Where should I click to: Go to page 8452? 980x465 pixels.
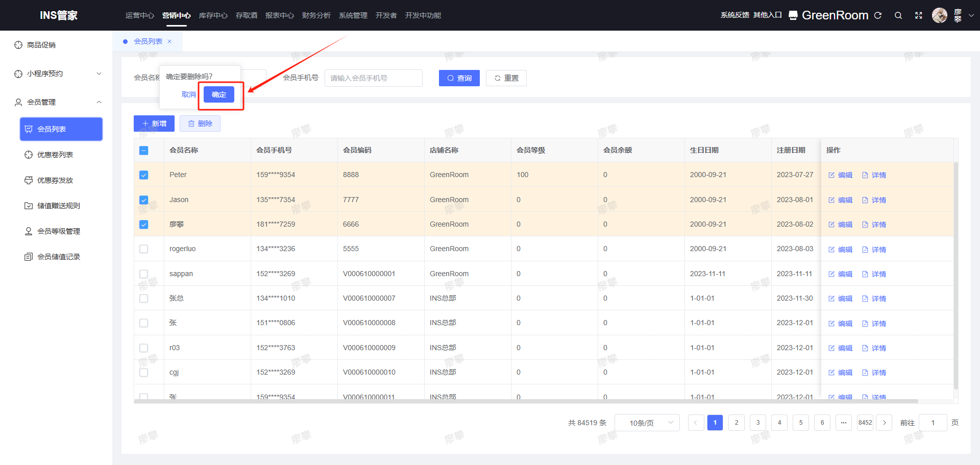pyautogui.click(x=865, y=423)
